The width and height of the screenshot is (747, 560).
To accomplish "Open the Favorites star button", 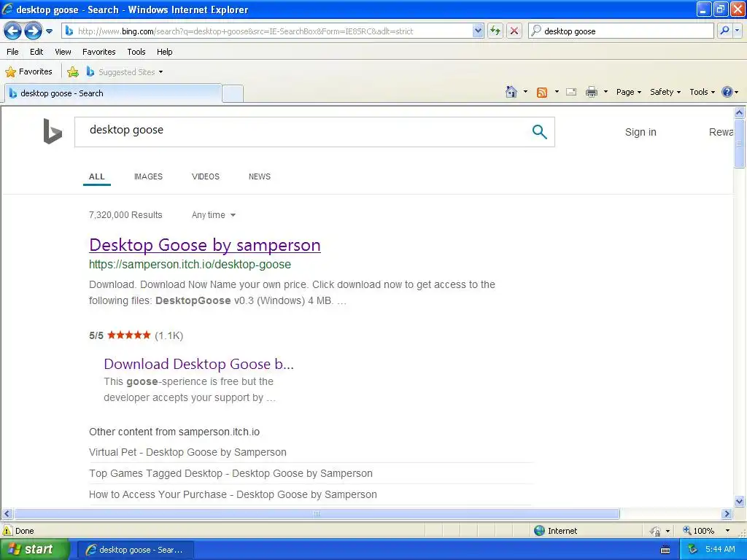I will point(28,72).
